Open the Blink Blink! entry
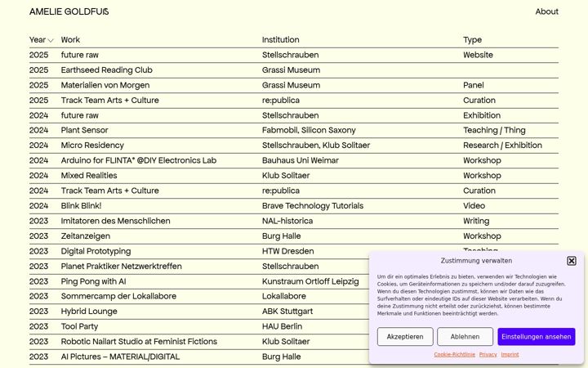The width and height of the screenshot is (588, 368). point(81,206)
